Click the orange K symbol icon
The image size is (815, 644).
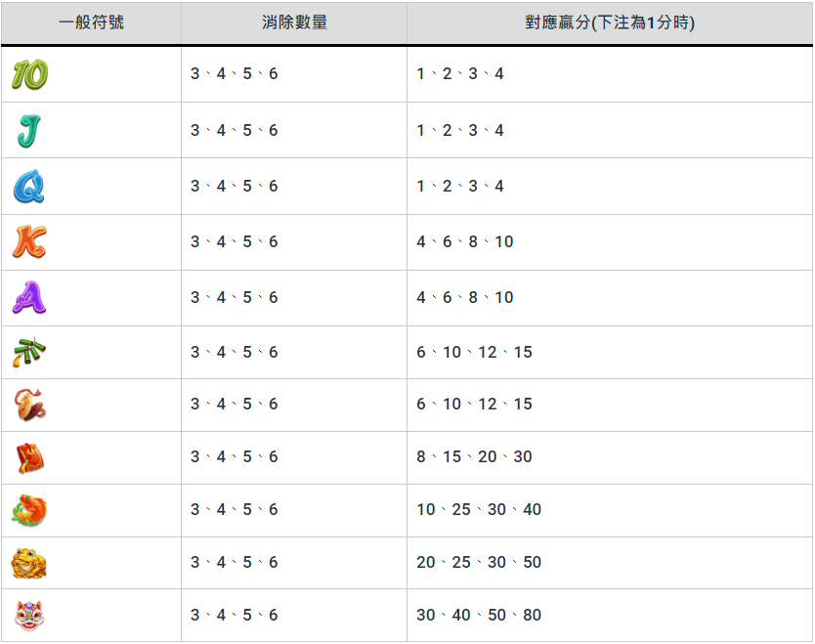click(29, 241)
